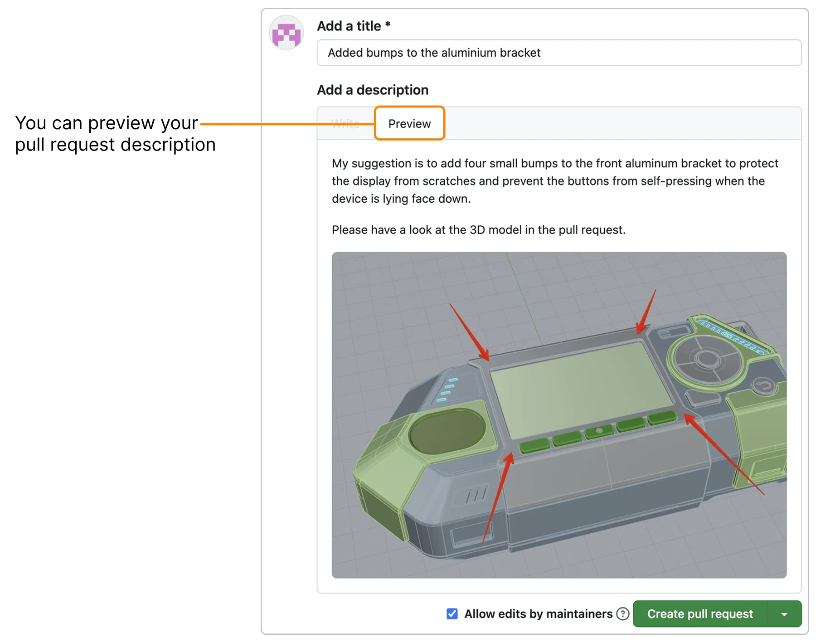Click the 'Add a description' heading
This screenshot has height=643, width=840.
(373, 90)
